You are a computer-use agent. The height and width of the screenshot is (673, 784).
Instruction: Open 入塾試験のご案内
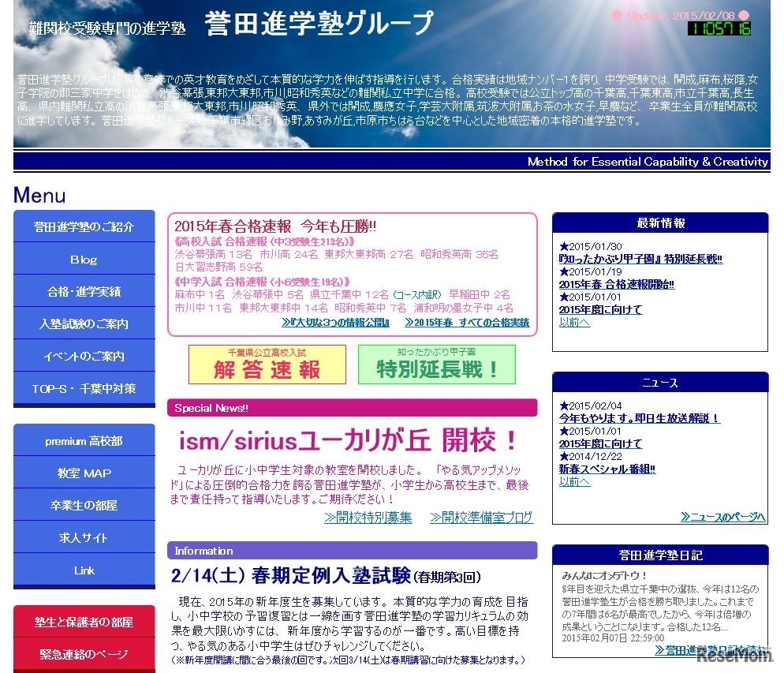pyautogui.click(x=84, y=323)
